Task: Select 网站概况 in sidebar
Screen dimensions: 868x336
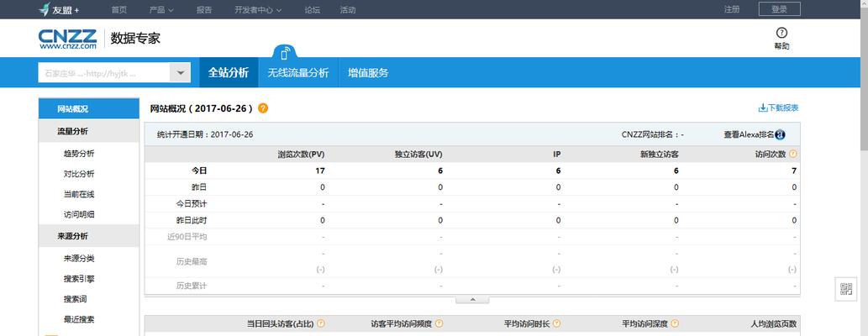Action: pyautogui.click(x=88, y=109)
